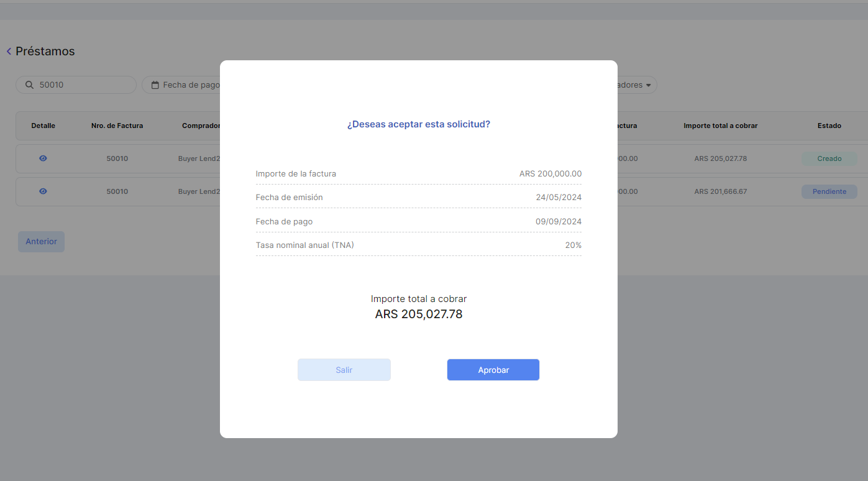This screenshot has height=481, width=868.
Task: Expand the partially hidden filter's dropdown caret
Action: click(649, 85)
